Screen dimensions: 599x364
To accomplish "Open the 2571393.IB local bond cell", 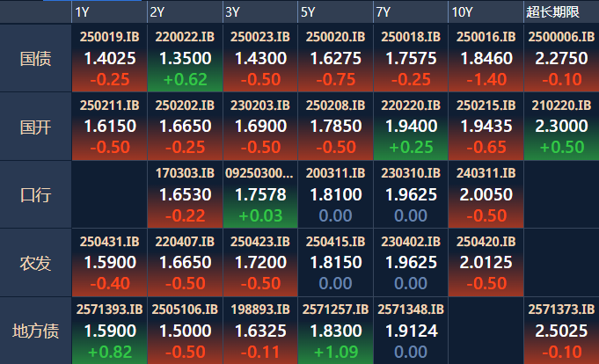I will tap(109, 331).
